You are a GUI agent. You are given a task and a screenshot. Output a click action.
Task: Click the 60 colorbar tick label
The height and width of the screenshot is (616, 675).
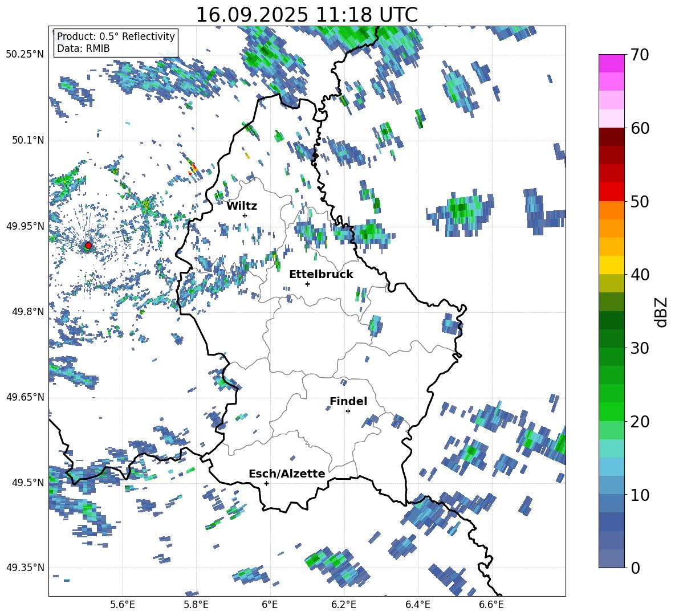click(x=640, y=128)
